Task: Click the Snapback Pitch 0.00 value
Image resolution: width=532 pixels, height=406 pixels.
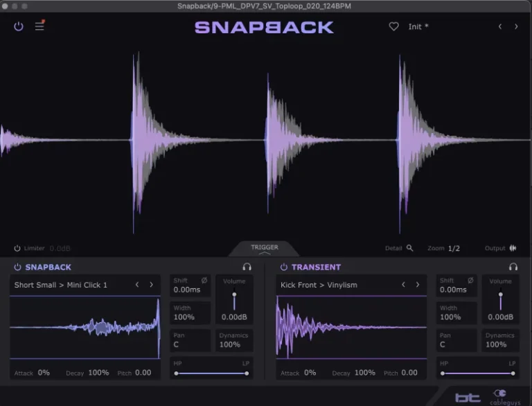Action: tap(143, 373)
